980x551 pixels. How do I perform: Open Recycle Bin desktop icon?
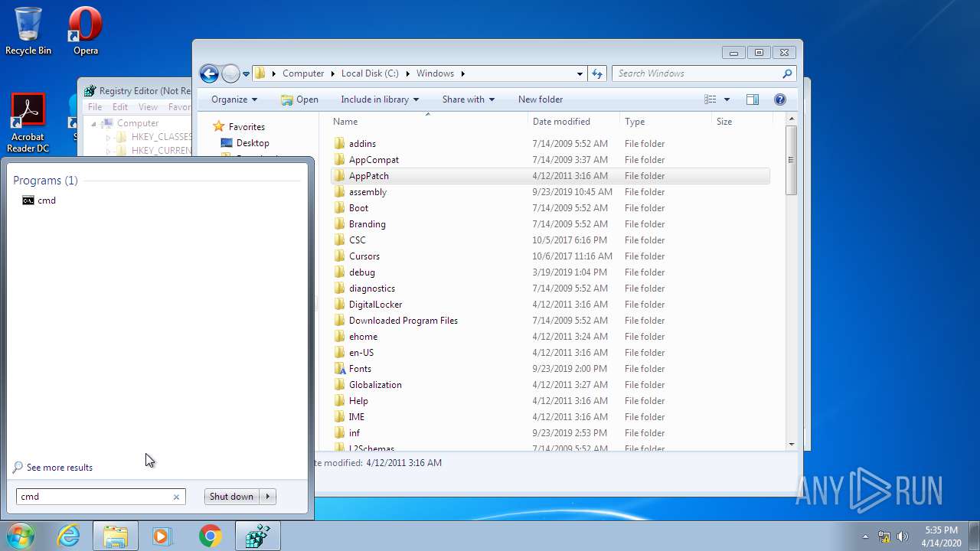(x=28, y=31)
